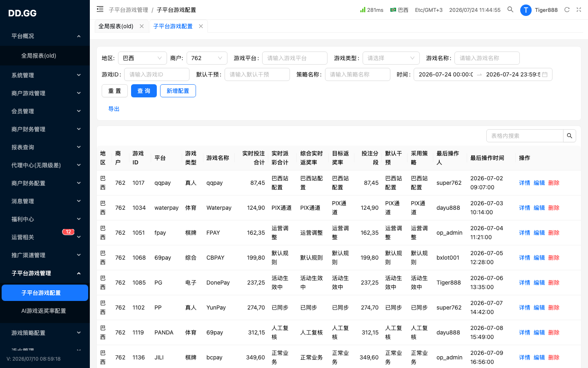This screenshot has height=368, width=588.
Task: Click the bxlot001 operator cell
Action: (448, 258)
